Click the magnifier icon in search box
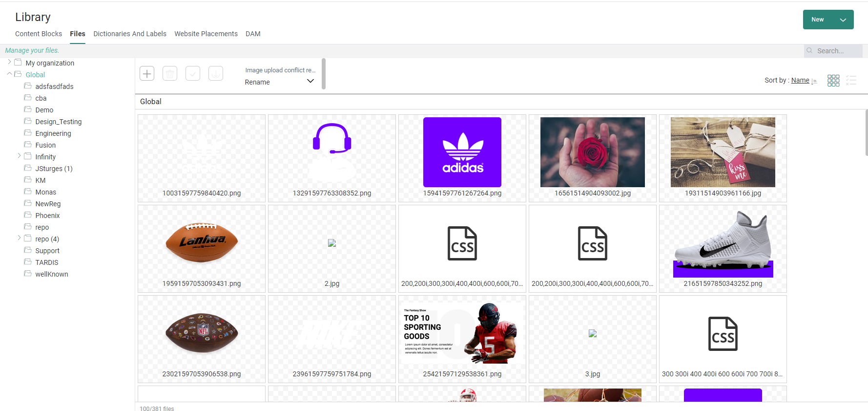The width and height of the screenshot is (868, 411). click(x=810, y=51)
